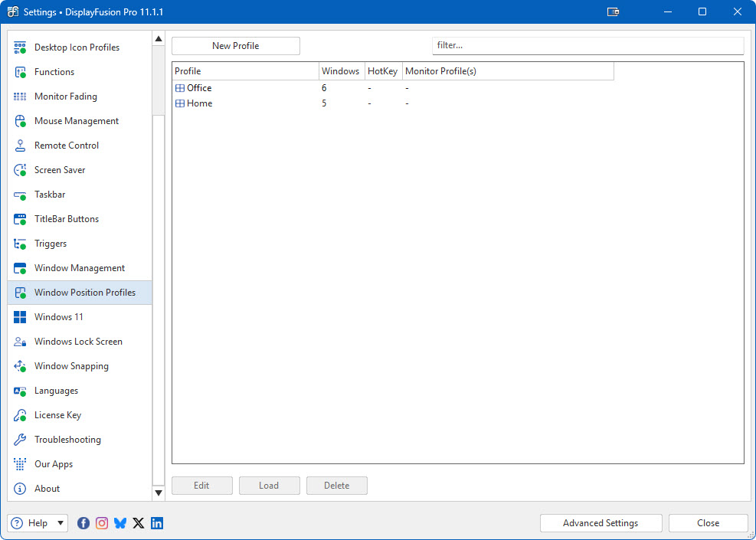Click the Bluesky butterfly icon
This screenshot has width=756, height=540.
120,523
